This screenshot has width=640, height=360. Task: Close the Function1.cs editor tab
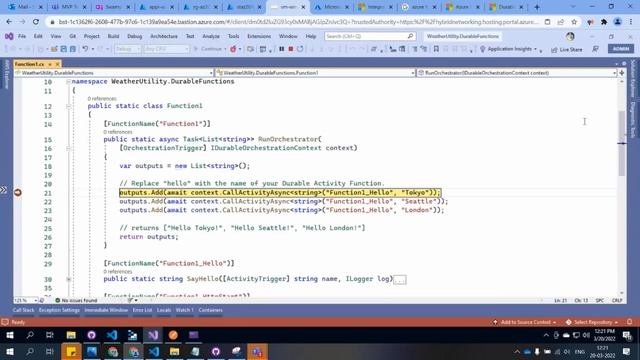coord(57,64)
